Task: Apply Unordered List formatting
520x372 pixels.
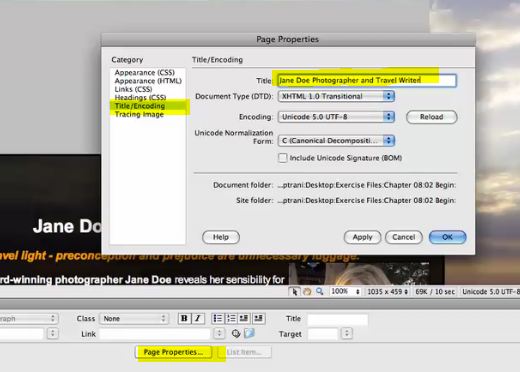Action: click(x=218, y=318)
